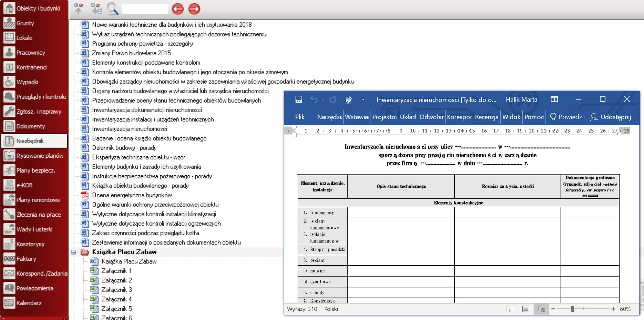
Task: Switch to the Projektowanie ribbon tab
Action: (x=385, y=117)
